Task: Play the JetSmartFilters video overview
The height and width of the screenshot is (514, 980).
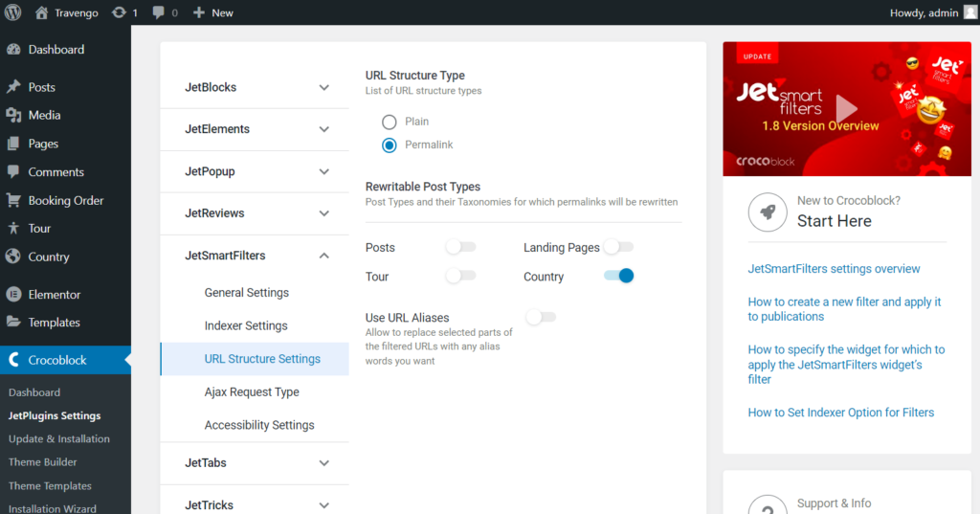Action: 847,109
